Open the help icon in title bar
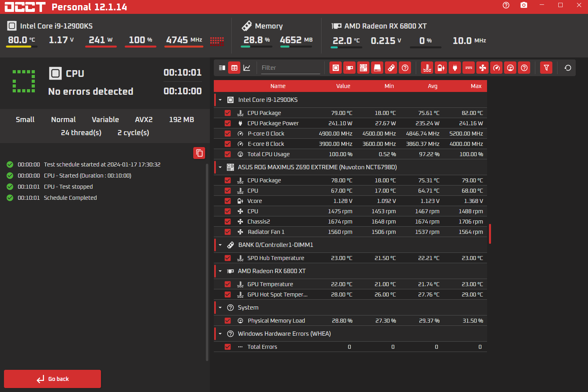Screen dimensions: 588x392 pyautogui.click(x=506, y=5)
